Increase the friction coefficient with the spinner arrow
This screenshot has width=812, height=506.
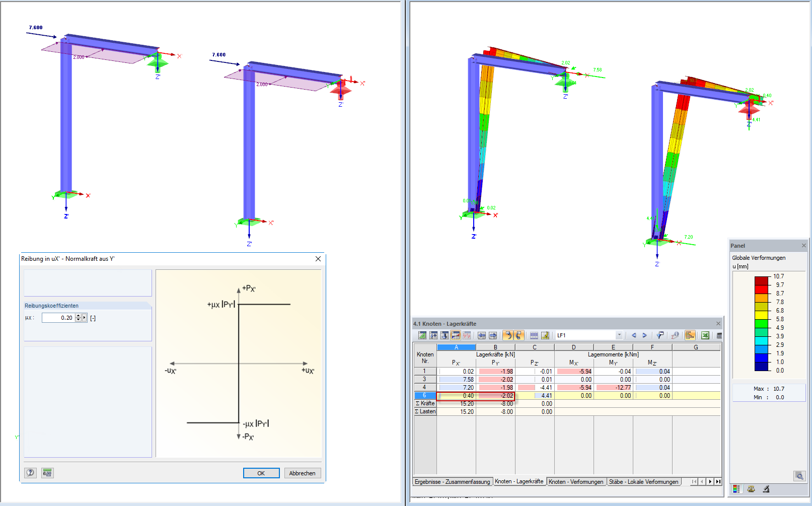(x=78, y=316)
